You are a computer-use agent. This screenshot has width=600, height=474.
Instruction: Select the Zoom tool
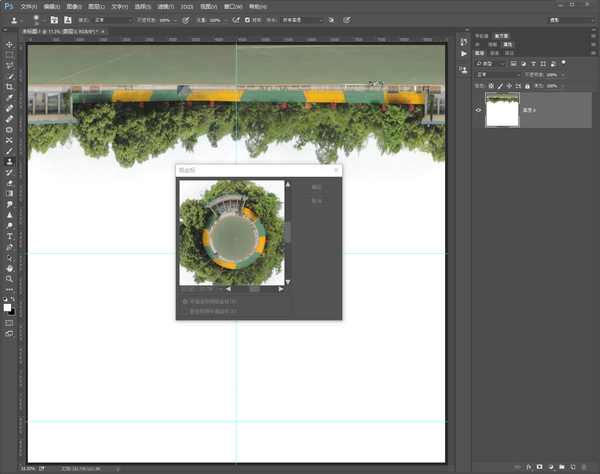[9, 279]
